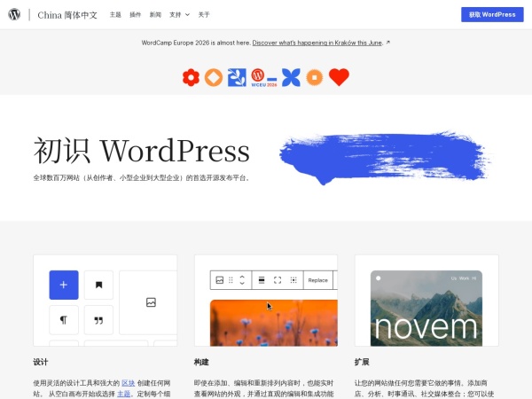
Task: Click the grid dots icon in toolbar
Action: [x=293, y=280]
